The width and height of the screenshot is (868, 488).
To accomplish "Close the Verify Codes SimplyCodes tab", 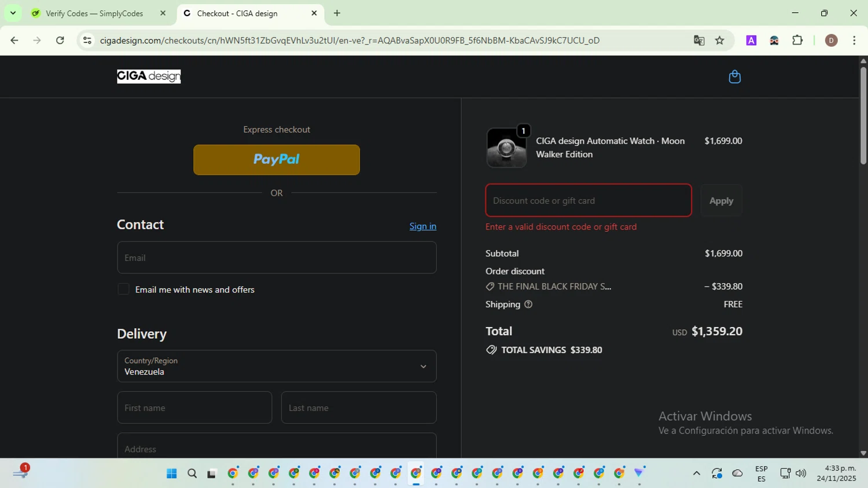I will click(x=163, y=13).
